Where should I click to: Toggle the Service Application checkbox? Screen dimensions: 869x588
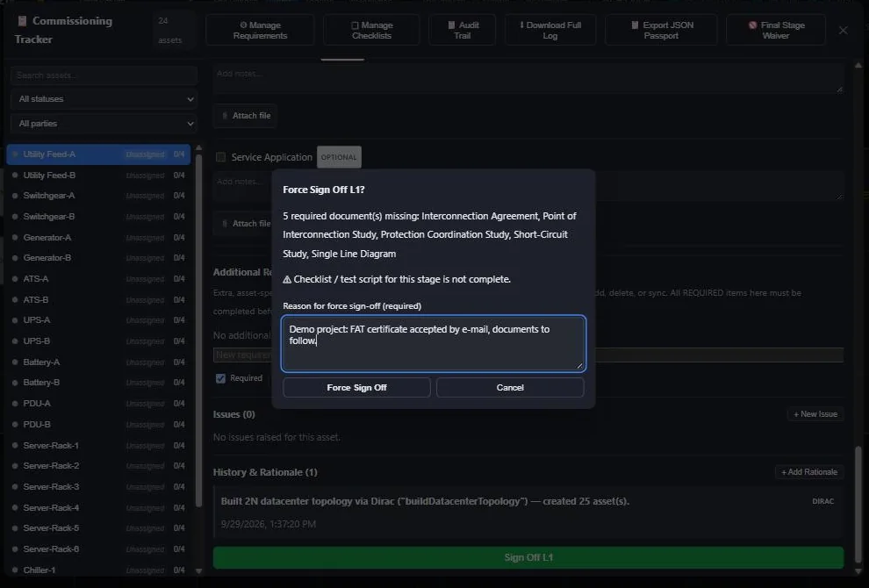220,157
